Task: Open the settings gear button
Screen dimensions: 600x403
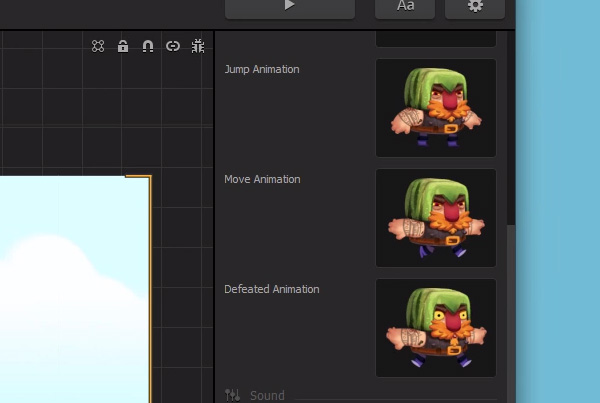Action: 475,8
